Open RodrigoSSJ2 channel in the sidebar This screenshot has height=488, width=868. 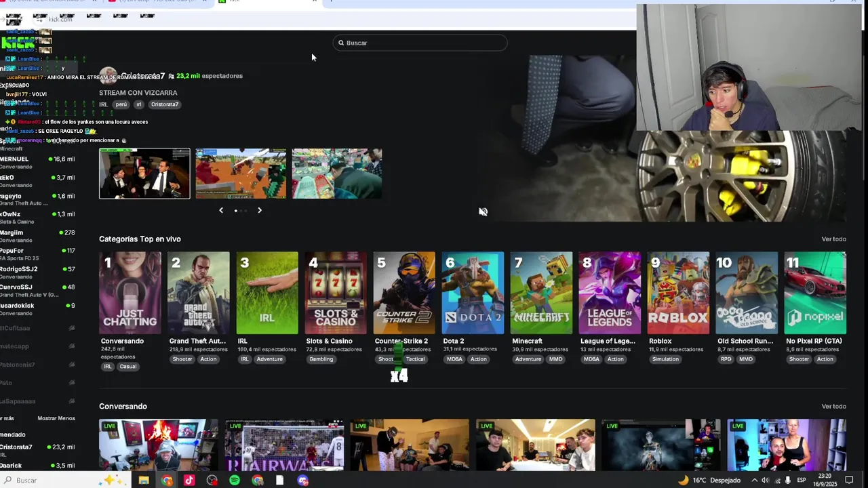click(38, 272)
